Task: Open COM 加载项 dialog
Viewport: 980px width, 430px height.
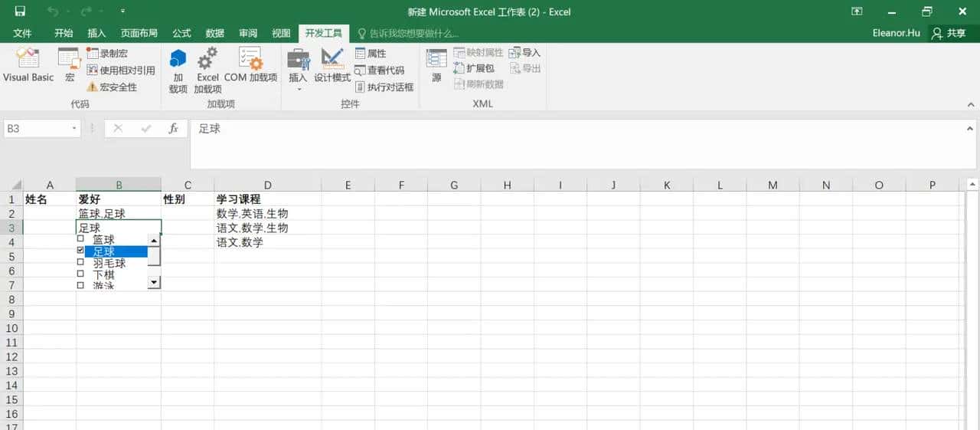Action: click(x=250, y=65)
